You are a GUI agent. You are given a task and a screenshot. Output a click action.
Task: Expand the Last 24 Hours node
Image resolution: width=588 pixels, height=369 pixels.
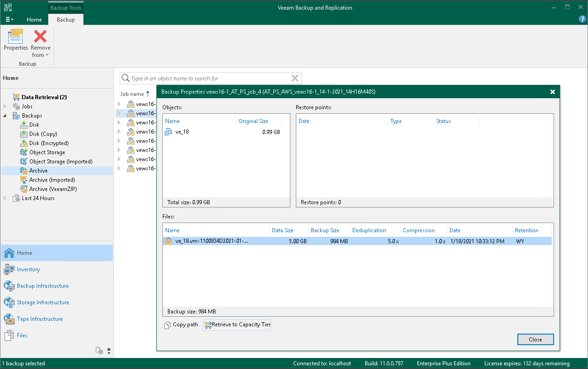[x=6, y=198]
